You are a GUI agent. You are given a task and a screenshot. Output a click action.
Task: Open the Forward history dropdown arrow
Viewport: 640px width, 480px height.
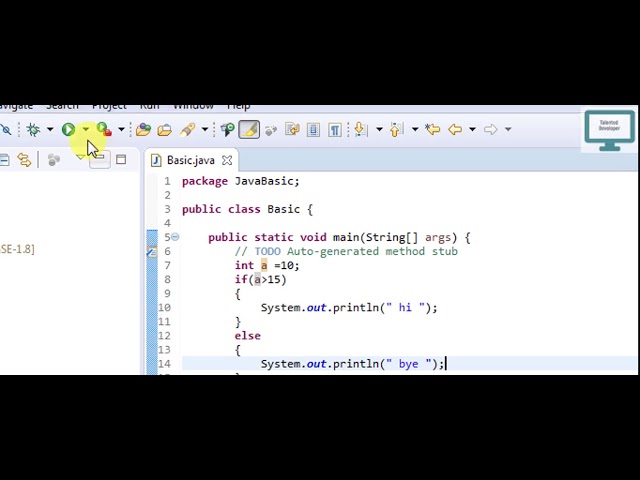pyautogui.click(x=508, y=129)
